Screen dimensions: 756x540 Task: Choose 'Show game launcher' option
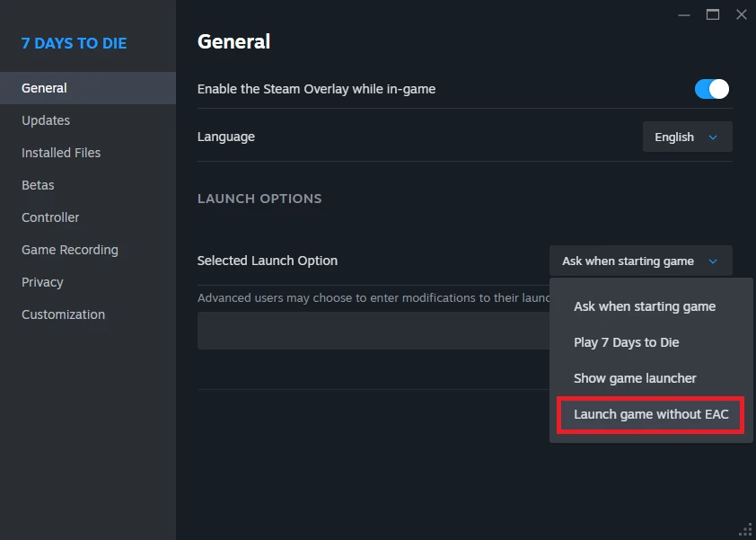click(635, 378)
